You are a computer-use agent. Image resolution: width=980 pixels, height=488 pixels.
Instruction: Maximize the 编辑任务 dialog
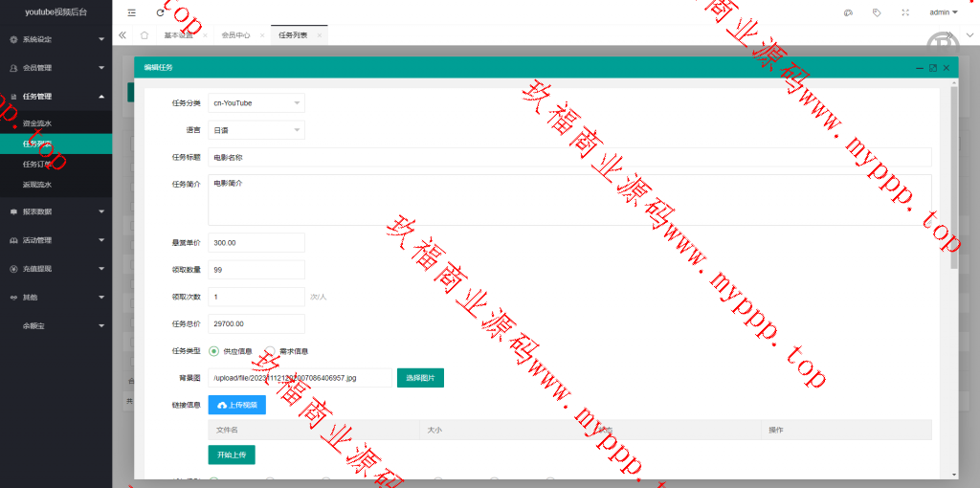[933, 68]
